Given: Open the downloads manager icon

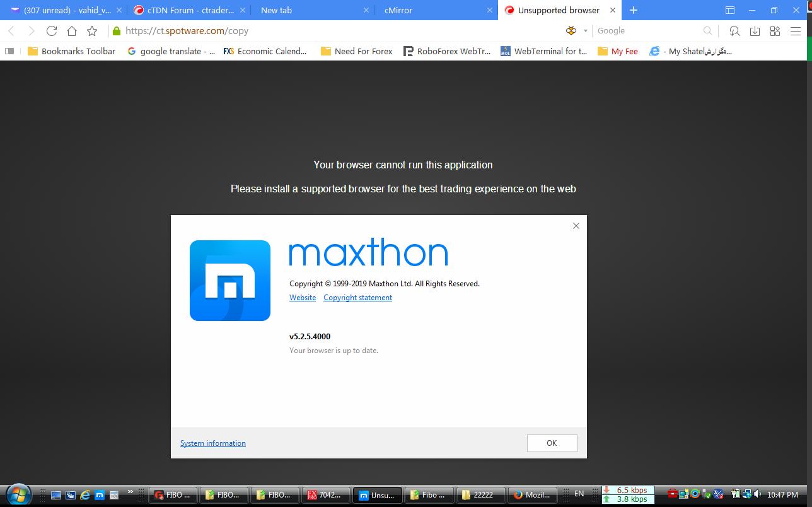Looking at the screenshot, I should coord(755,30).
